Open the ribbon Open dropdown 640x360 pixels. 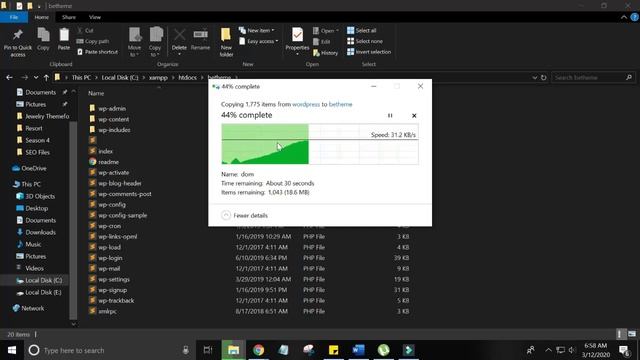pos(326,31)
